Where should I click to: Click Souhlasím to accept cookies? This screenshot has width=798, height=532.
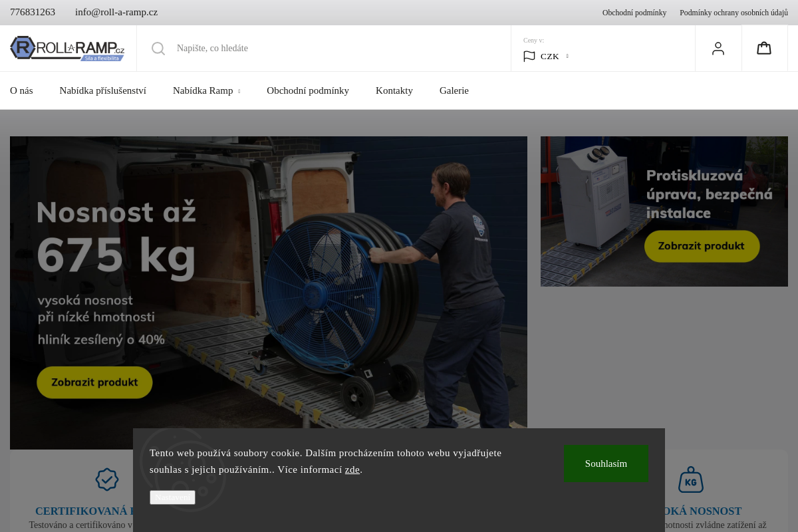coord(606,464)
